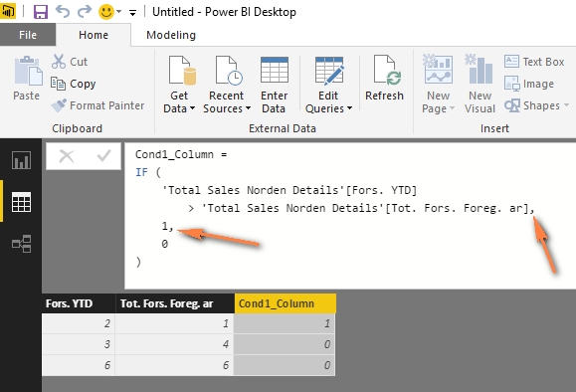Click Cut in the Clipboard group
Image resolution: width=576 pixels, height=392 pixels.
[x=70, y=62]
